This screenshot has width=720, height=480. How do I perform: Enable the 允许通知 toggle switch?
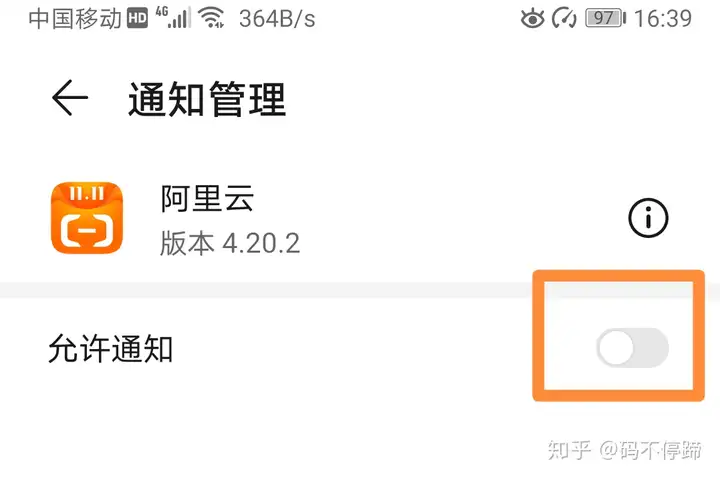click(632, 347)
